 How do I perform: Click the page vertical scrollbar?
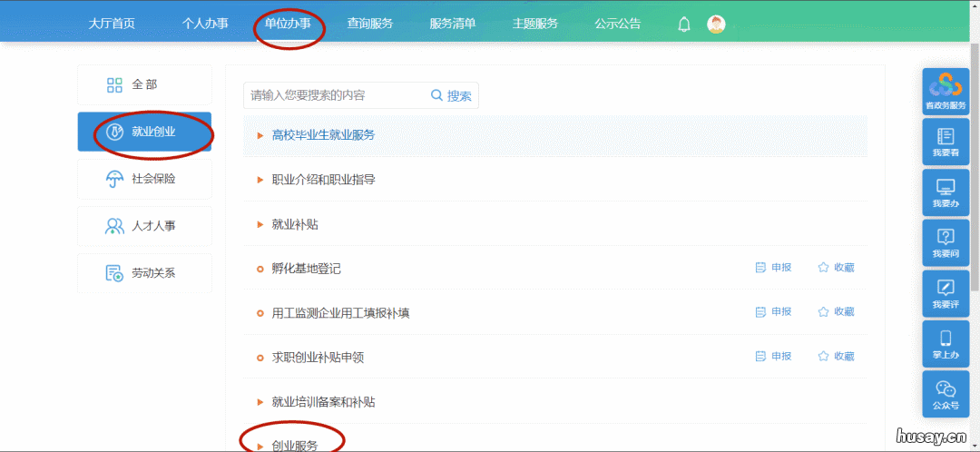pyautogui.click(x=975, y=168)
